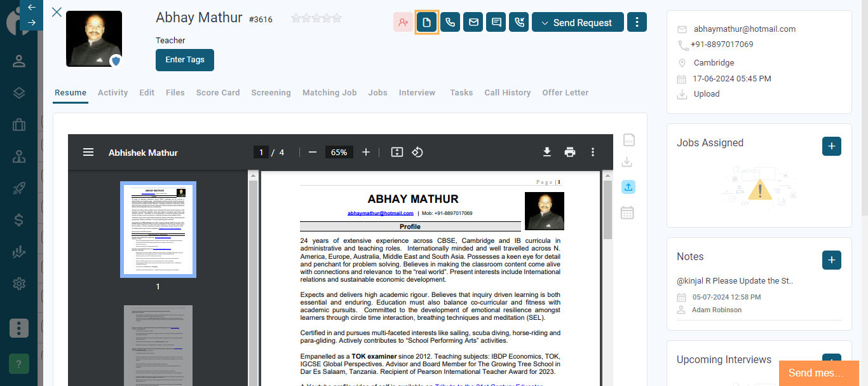The height and width of the screenshot is (386, 868).
Task: Go to the Matching Job tab
Action: [x=330, y=92]
